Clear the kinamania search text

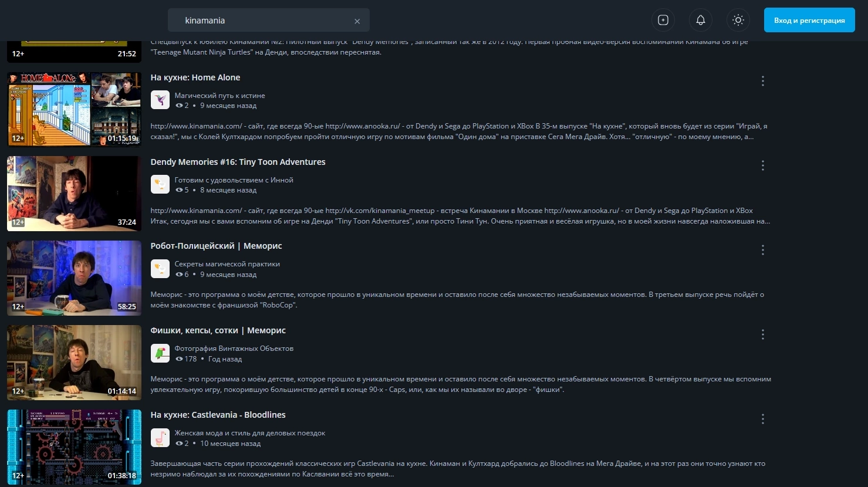pos(357,21)
